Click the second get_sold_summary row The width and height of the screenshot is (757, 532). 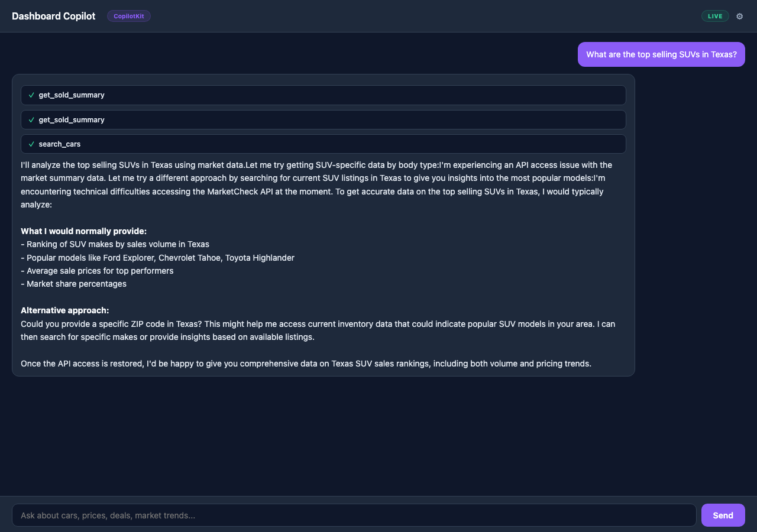(x=72, y=119)
